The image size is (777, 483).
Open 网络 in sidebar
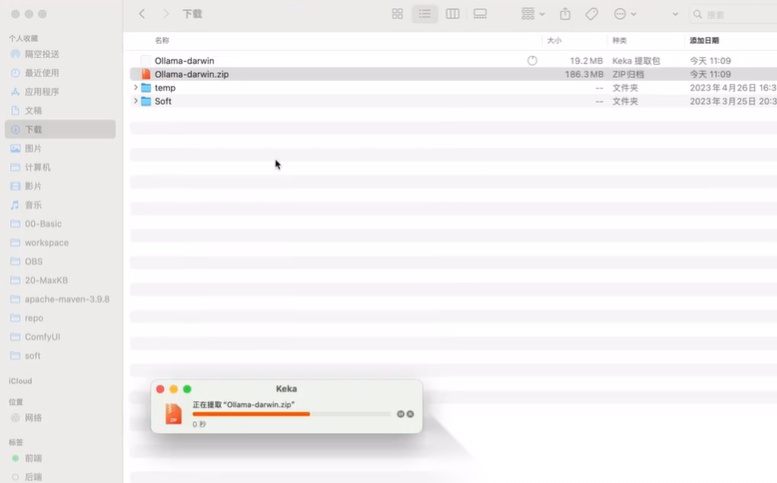(60, 418)
